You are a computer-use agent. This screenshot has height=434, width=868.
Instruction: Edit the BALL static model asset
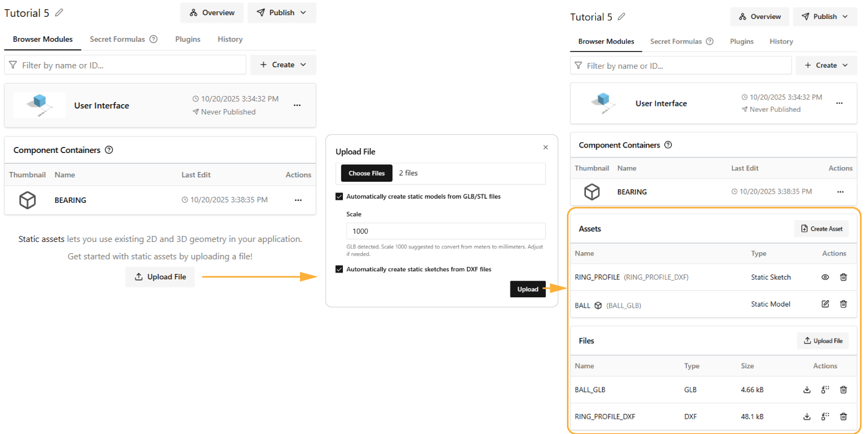825,304
